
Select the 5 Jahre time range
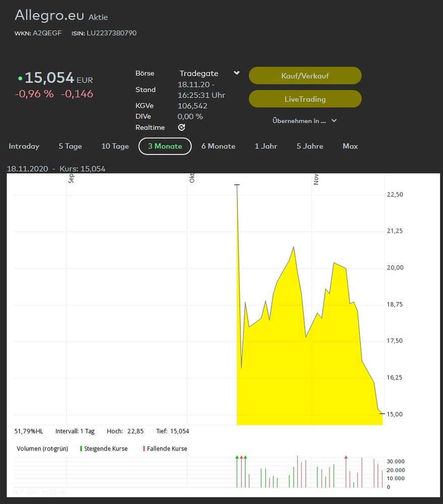pyautogui.click(x=310, y=146)
